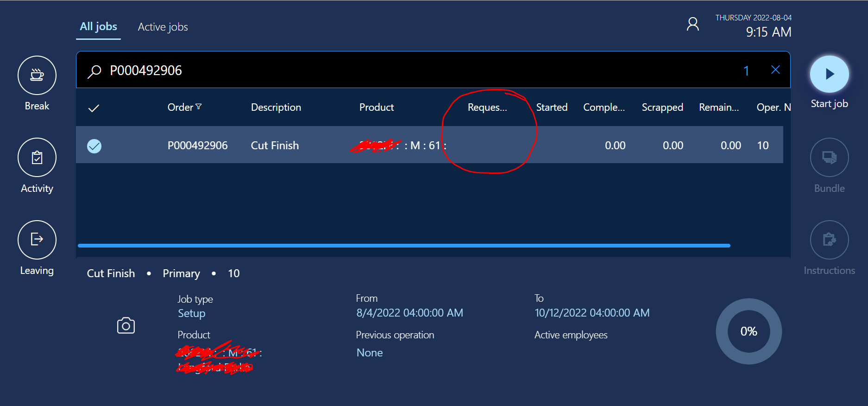Click the Order column filter icon
This screenshot has width=868, height=406.
click(x=199, y=107)
